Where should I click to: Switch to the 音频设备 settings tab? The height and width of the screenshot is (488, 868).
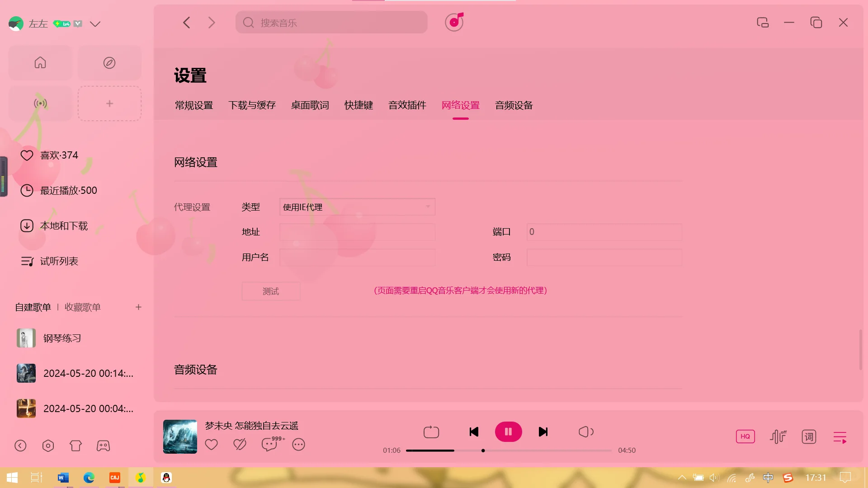pyautogui.click(x=513, y=105)
